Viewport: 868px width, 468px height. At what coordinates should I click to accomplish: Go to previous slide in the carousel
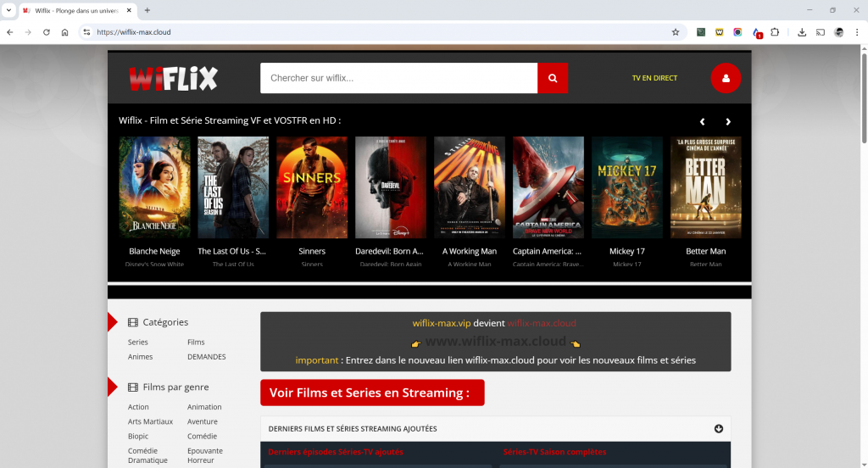tap(703, 122)
